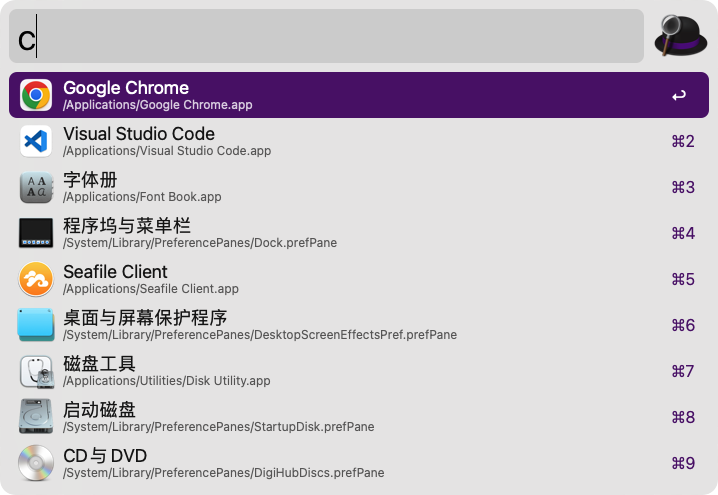Click the Desktop & Screen Saver icon
Viewport: 718px width, 495px height.
[36, 325]
